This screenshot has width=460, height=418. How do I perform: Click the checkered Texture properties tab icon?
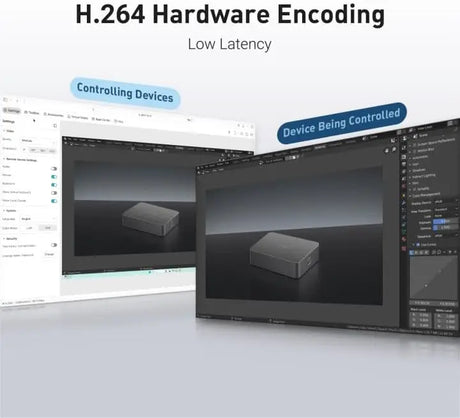click(x=404, y=248)
